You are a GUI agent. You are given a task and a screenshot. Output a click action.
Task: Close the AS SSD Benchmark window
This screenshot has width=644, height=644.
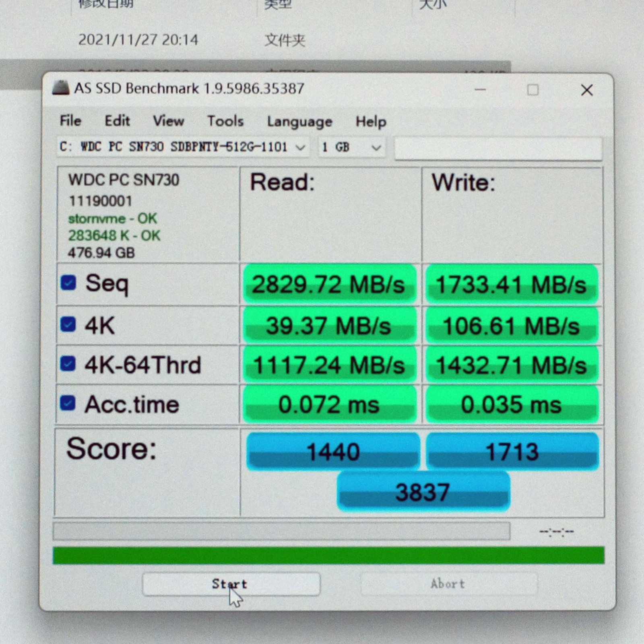coord(587,90)
